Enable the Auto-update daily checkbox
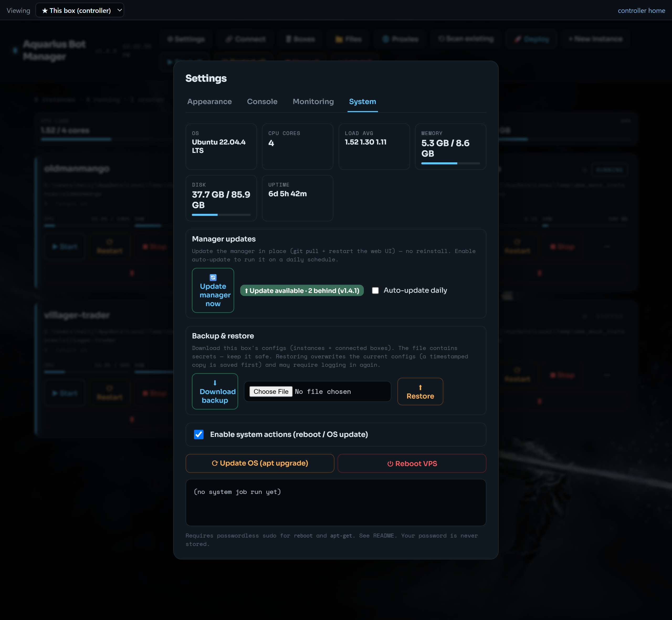Image resolution: width=672 pixels, height=620 pixels. coord(375,291)
